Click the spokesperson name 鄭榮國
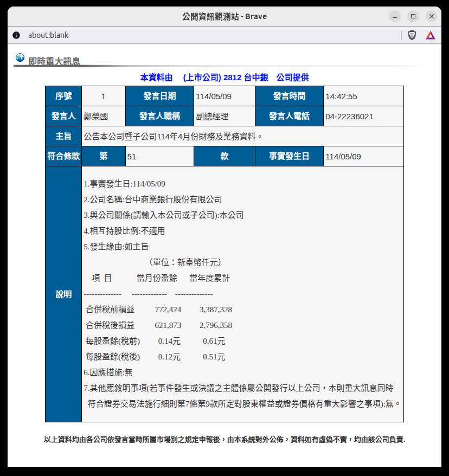Screen dimensions: 449x476 pyautogui.click(x=95, y=117)
